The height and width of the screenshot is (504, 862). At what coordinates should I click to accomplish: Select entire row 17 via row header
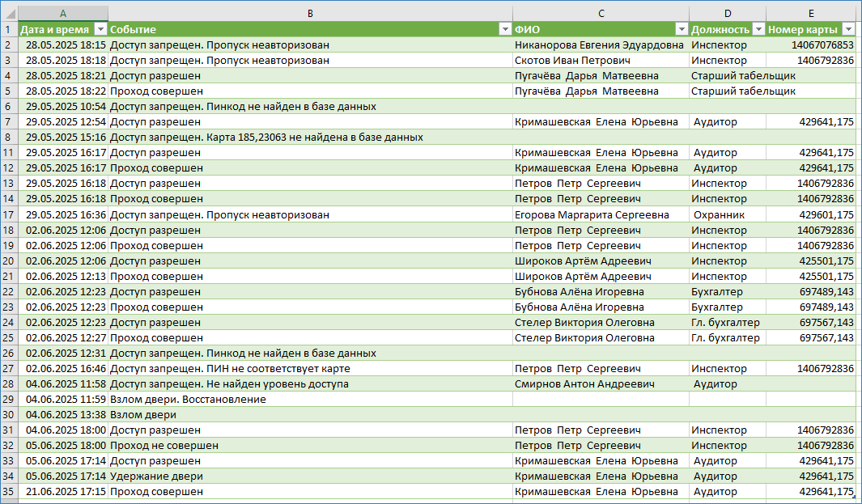pos(9,215)
